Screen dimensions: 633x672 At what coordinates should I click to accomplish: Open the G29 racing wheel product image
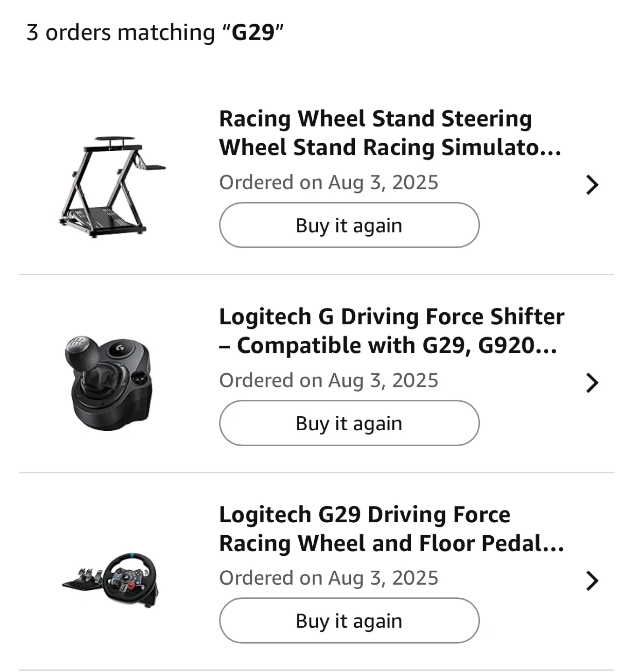click(x=111, y=580)
